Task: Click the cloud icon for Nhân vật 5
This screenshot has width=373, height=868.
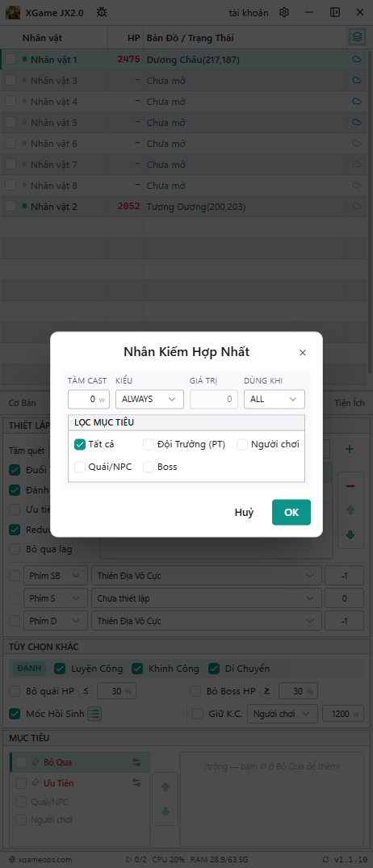Action: pos(357,123)
